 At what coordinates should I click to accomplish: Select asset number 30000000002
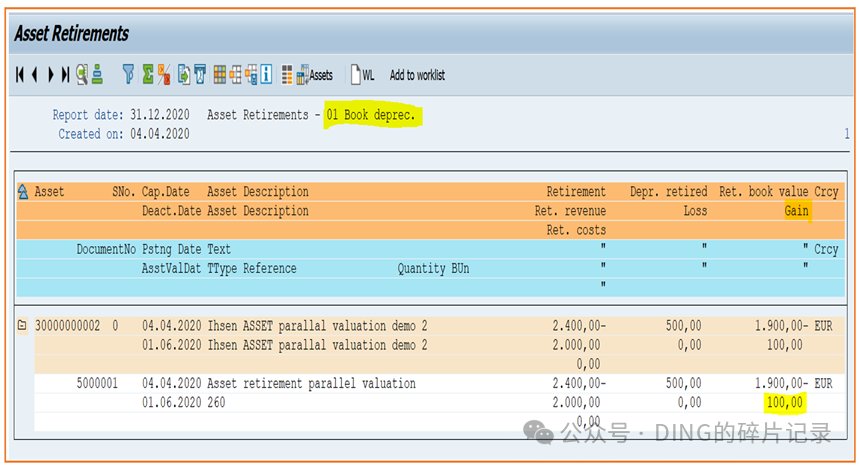click(67, 326)
